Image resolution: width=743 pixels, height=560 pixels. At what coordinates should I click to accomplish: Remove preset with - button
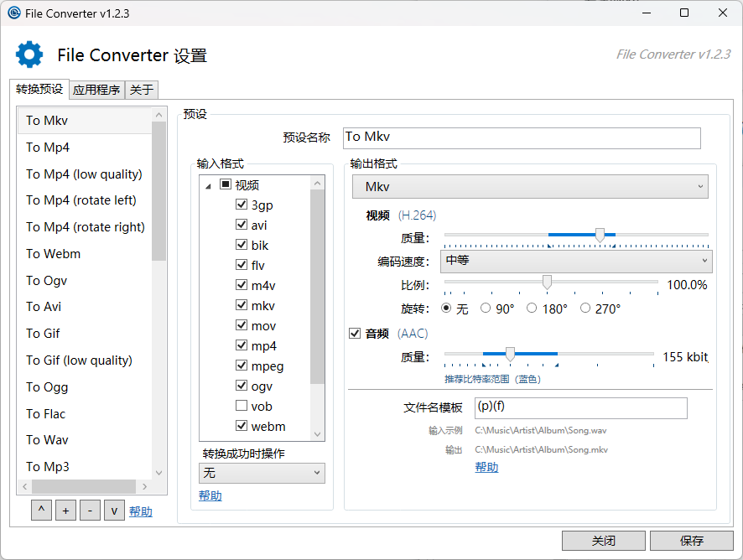pyautogui.click(x=90, y=511)
